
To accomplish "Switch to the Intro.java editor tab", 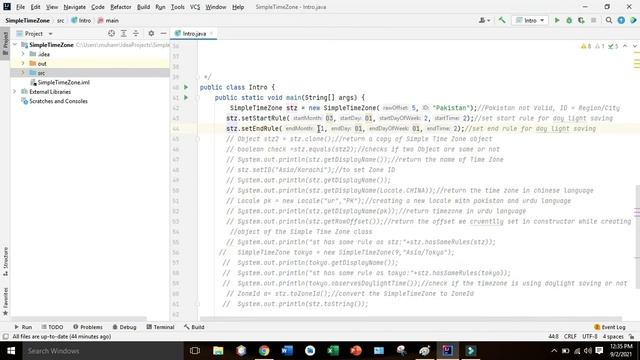I will [194, 33].
